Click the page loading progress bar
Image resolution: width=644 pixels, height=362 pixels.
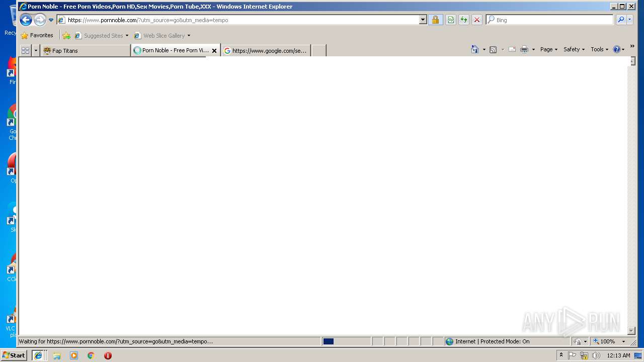(346, 341)
